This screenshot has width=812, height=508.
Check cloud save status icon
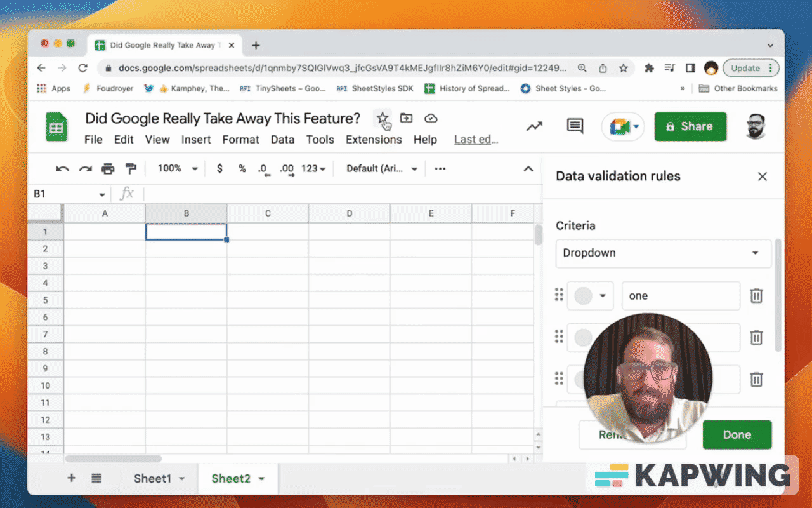tap(431, 118)
